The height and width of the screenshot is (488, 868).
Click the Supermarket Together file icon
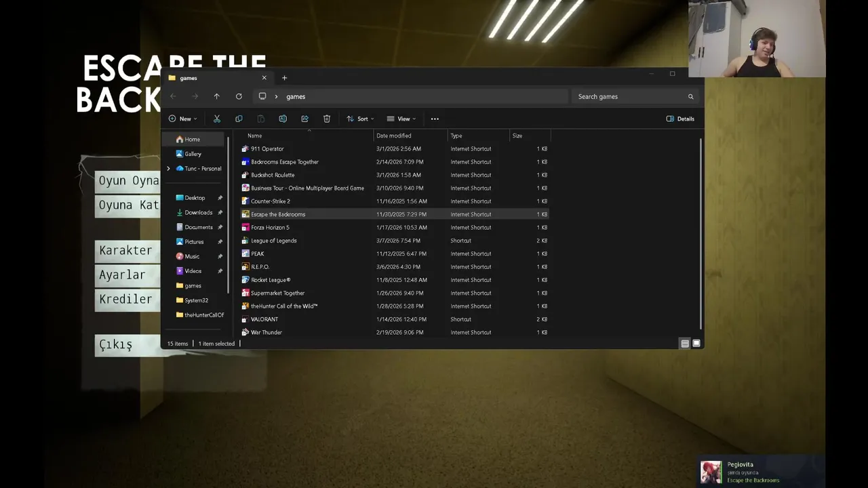245,293
